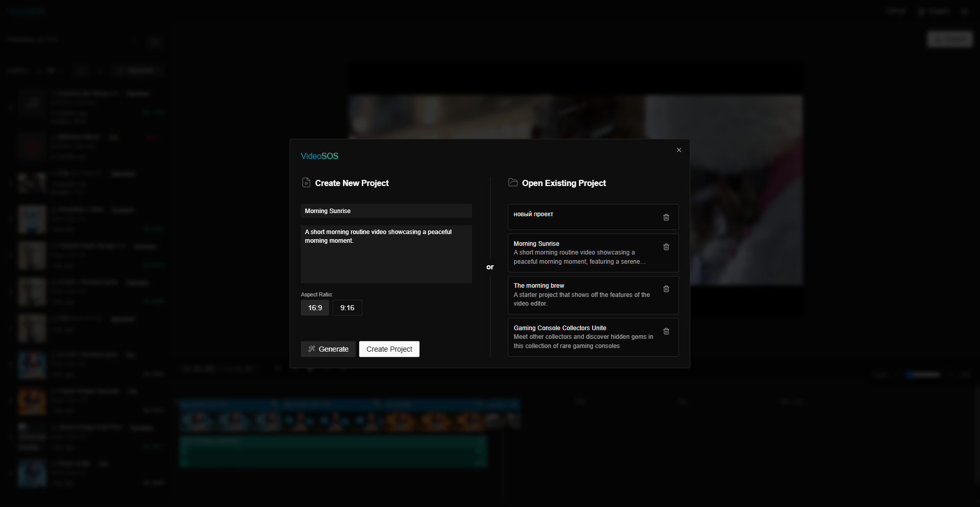Click the Create Project button

[x=389, y=349]
